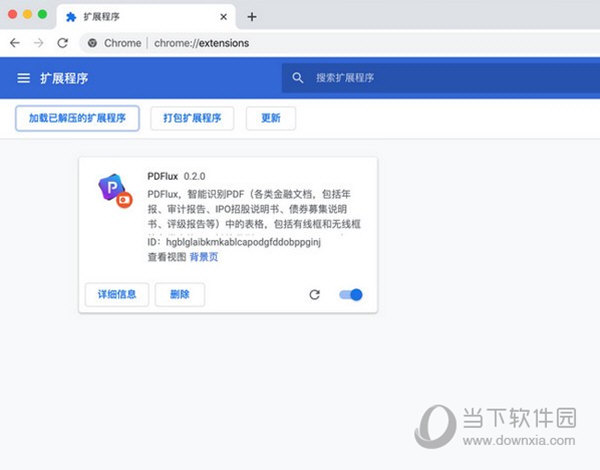Reload the PDFlux extension
The height and width of the screenshot is (470, 600).
tap(315, 294)
